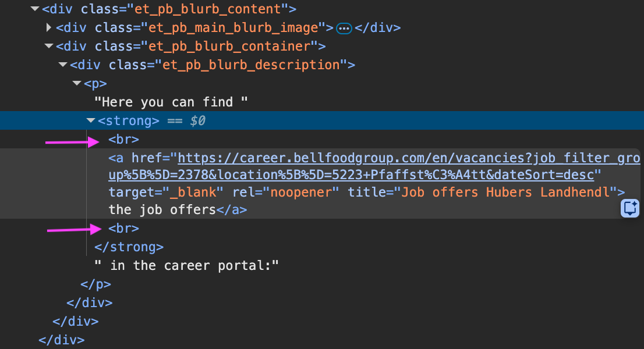The width and height of the screenshot is (644, 349).
Task: Select the closing strong tag
Action: pyautogui.click(x=129, y=247)
